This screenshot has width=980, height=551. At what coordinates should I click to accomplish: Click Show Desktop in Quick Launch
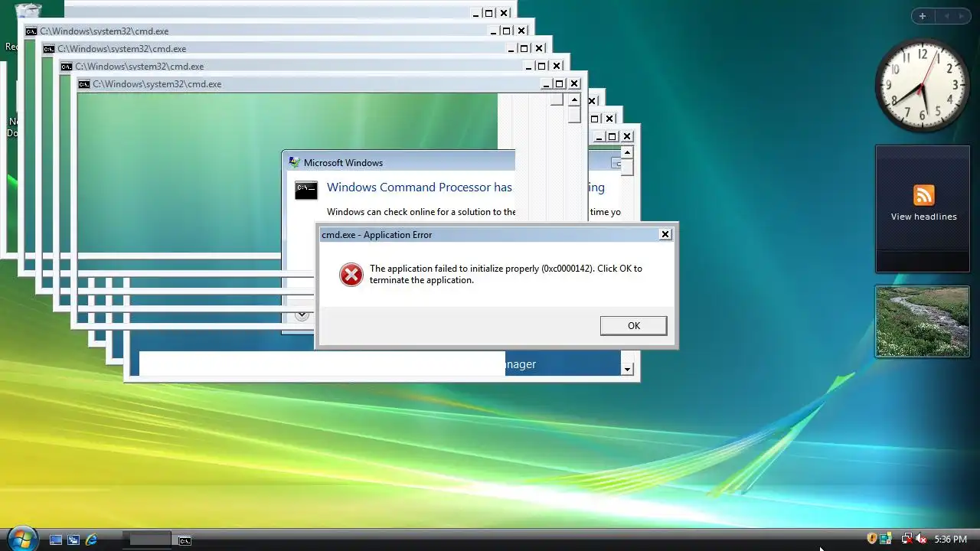56,540
